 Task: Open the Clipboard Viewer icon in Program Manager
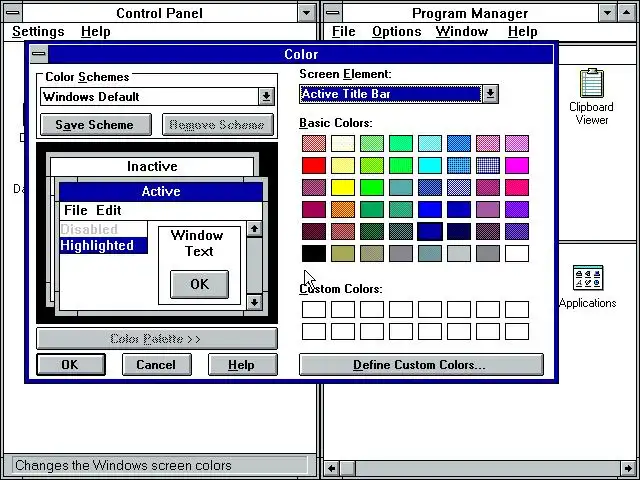click(591, 97)
